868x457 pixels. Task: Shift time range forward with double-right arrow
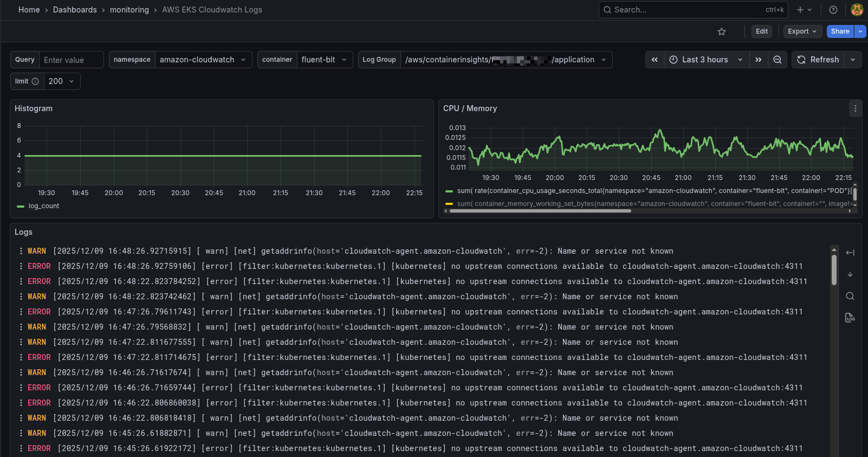758,60
